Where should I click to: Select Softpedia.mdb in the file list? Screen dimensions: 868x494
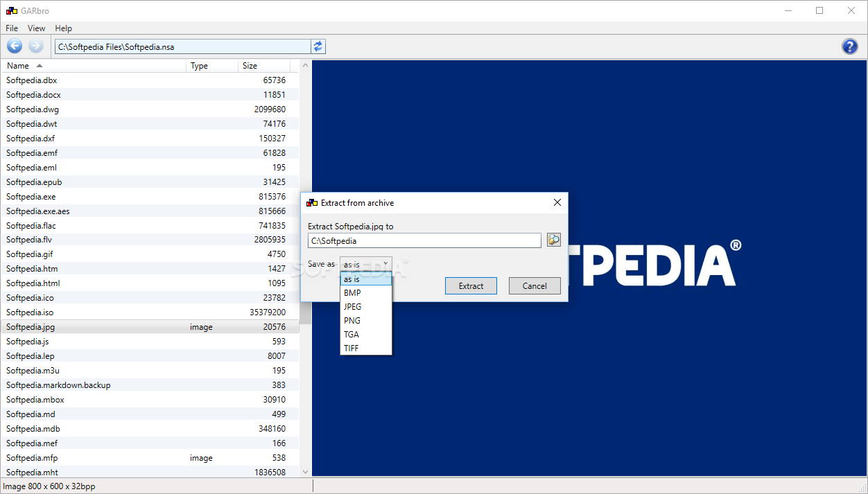coord(150,429)
